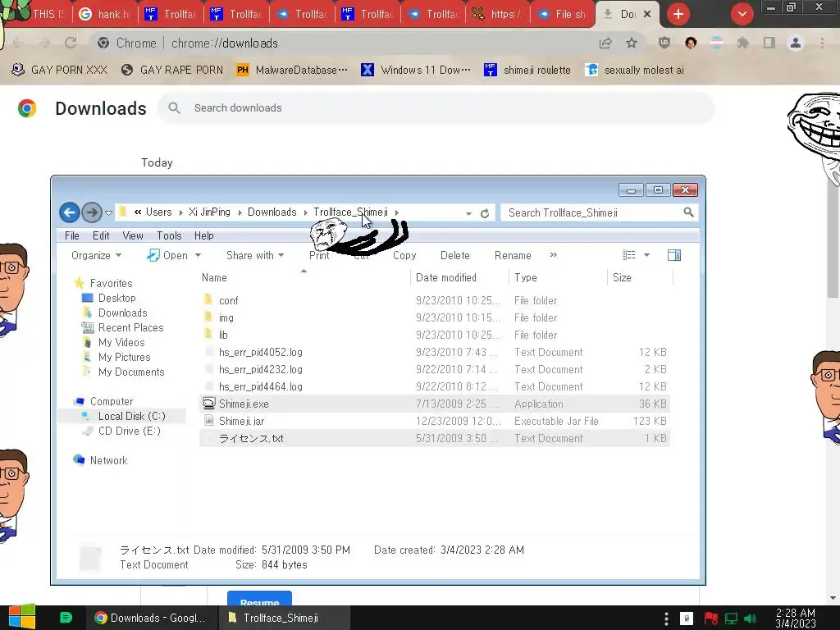Reload the Chrome page
This screenshot has width=840, height=630.
pyautogui.click(x=71, y=43)
